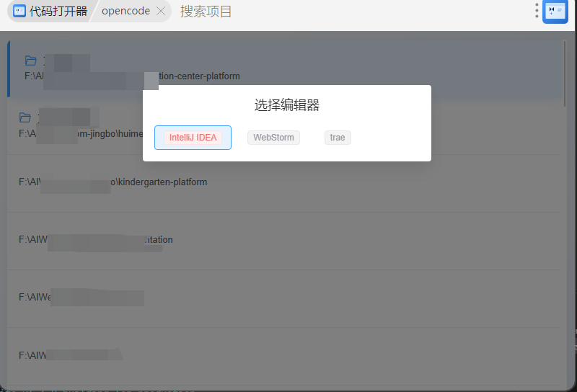Click folder icon of m-jingbo project
This screenshot has width=577, height=392.
[x=25, y=117]
